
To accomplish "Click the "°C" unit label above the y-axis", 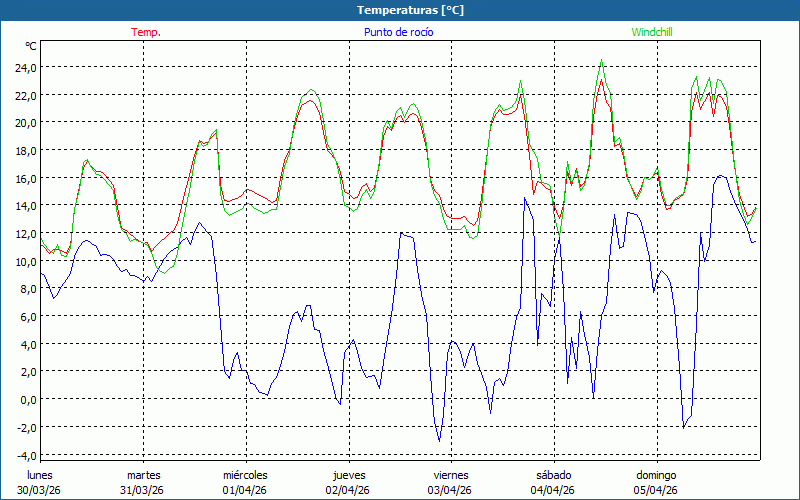I will (x=31, y=46).
